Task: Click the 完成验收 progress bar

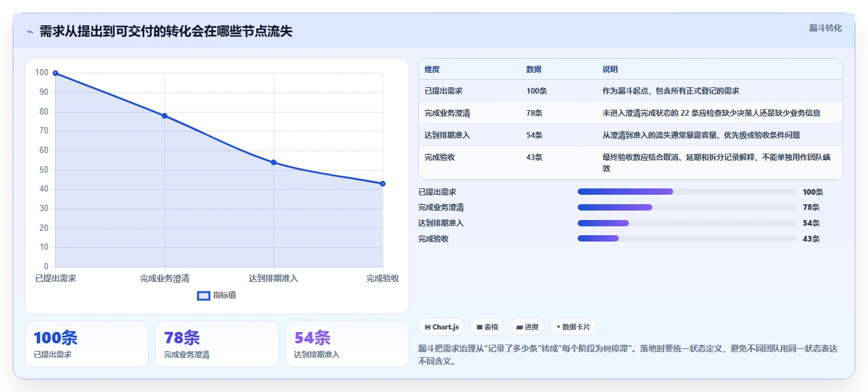Action: (687, 239)
